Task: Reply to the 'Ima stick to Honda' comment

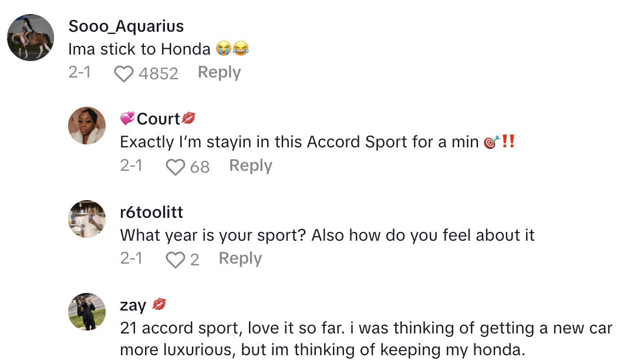Action: (219, 72)
